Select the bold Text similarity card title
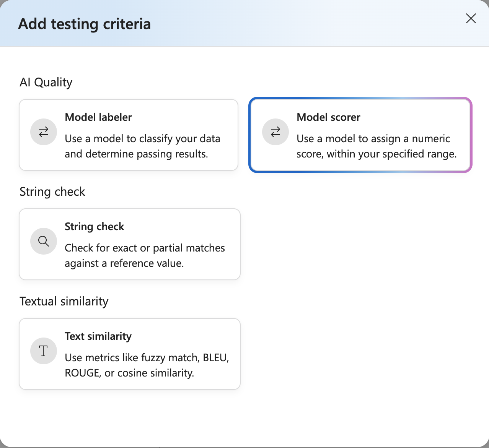This screenshot has width=489, height=448. (x=98, y=336)
